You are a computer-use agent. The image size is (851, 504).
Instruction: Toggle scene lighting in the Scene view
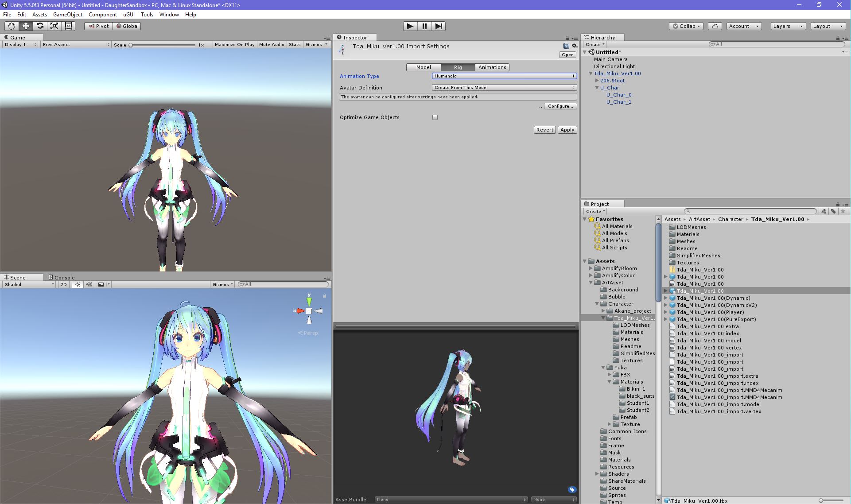77,284
